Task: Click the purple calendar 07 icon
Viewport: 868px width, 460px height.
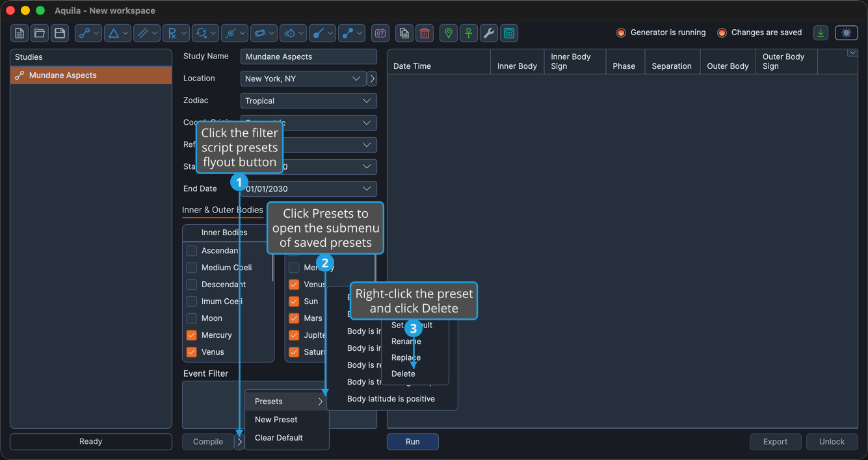Action: click(x=380, y=33)
